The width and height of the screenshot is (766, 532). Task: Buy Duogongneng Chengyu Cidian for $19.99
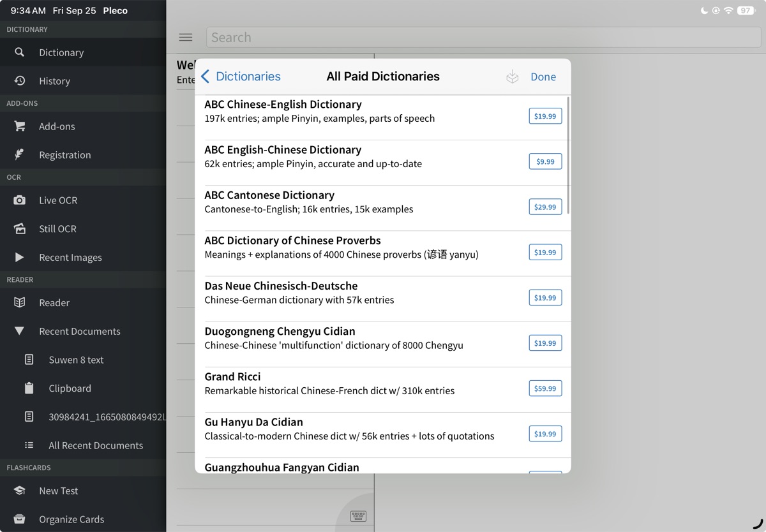pyautogui.click(x=545, y=343)
